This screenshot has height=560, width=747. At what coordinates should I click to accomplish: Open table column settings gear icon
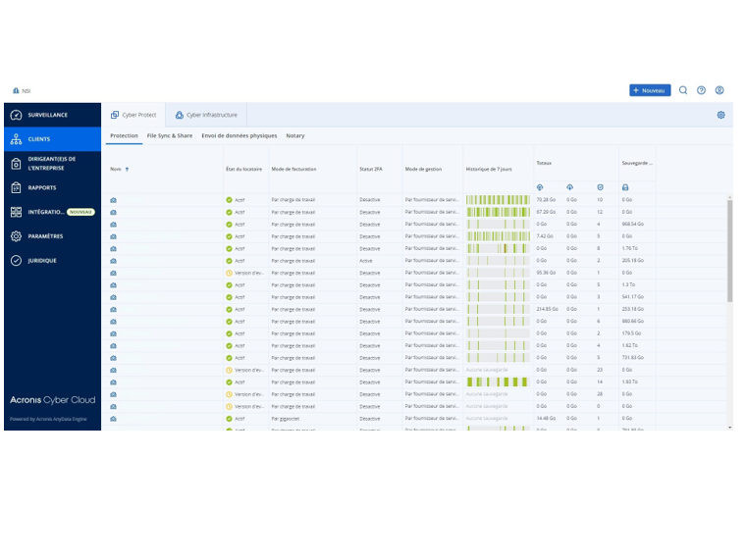[x=720, y=115]
